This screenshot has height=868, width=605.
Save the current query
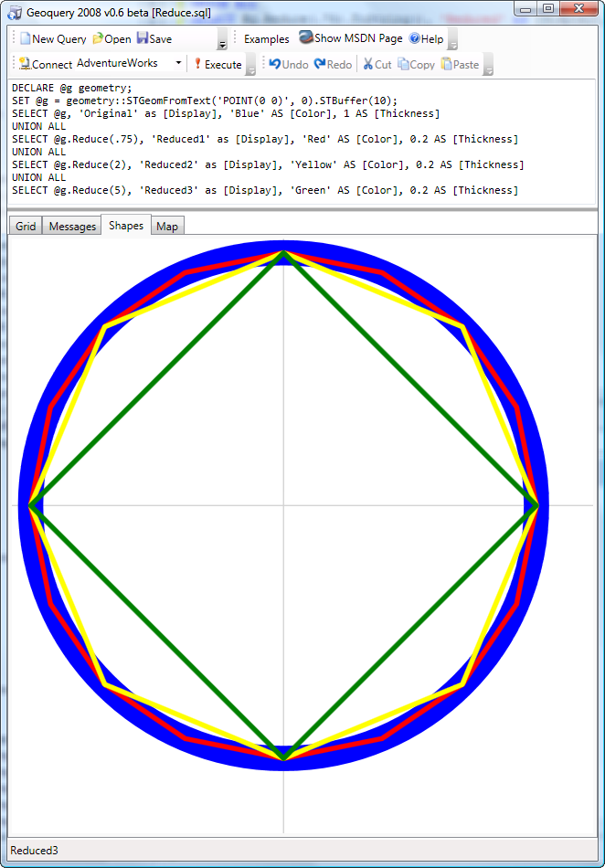click(x=154, y=38)
